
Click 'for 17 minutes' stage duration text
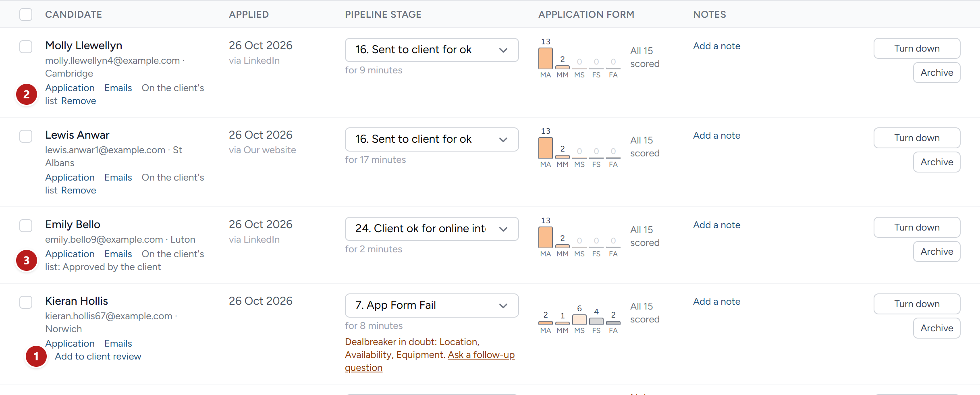click(375, 160)
